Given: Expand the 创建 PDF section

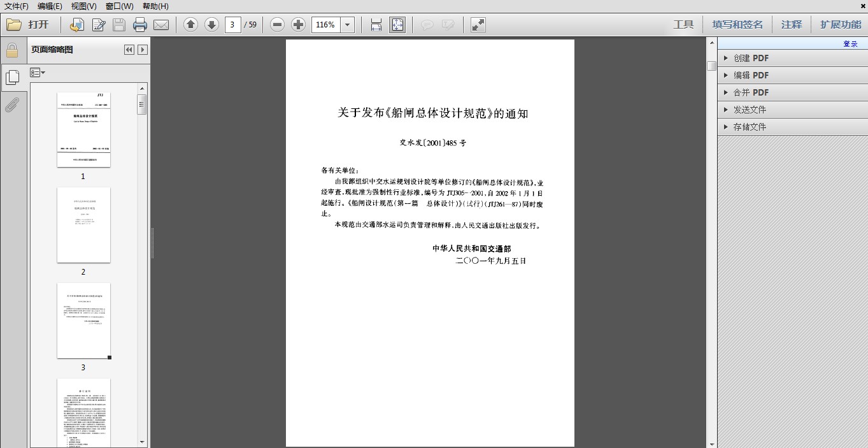Looking at the screenshot, I should click(792, 58).
